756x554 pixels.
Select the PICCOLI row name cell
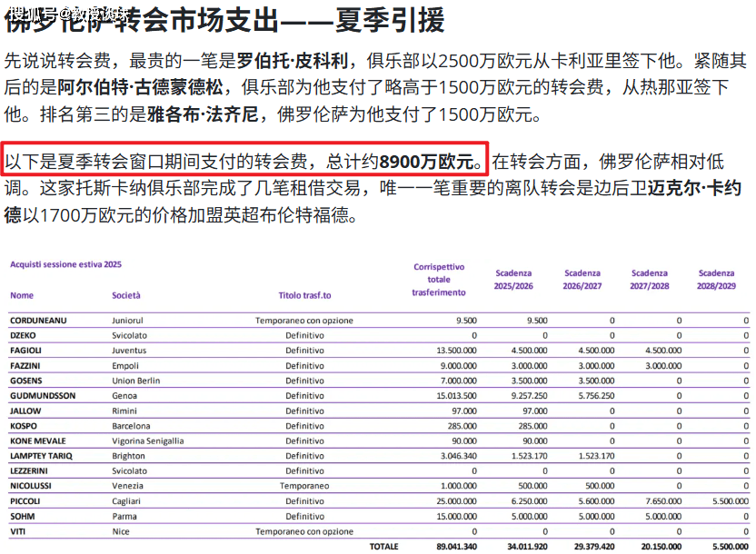[25, 501]
